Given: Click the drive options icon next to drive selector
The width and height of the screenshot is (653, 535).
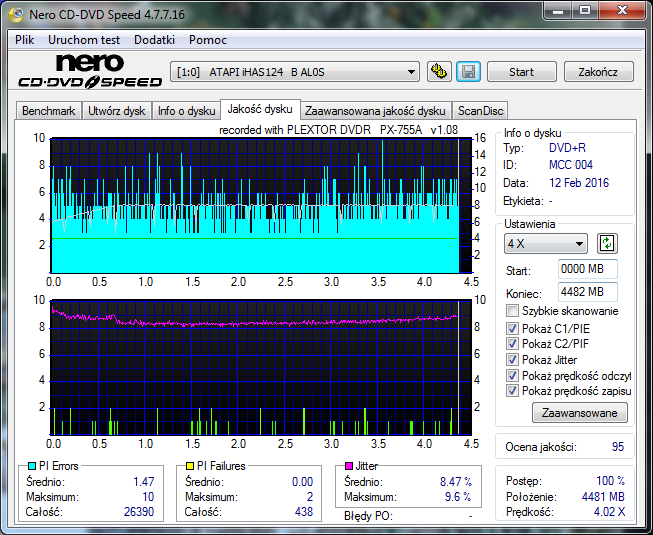Looking at the screenshot, I should point(439,72).
